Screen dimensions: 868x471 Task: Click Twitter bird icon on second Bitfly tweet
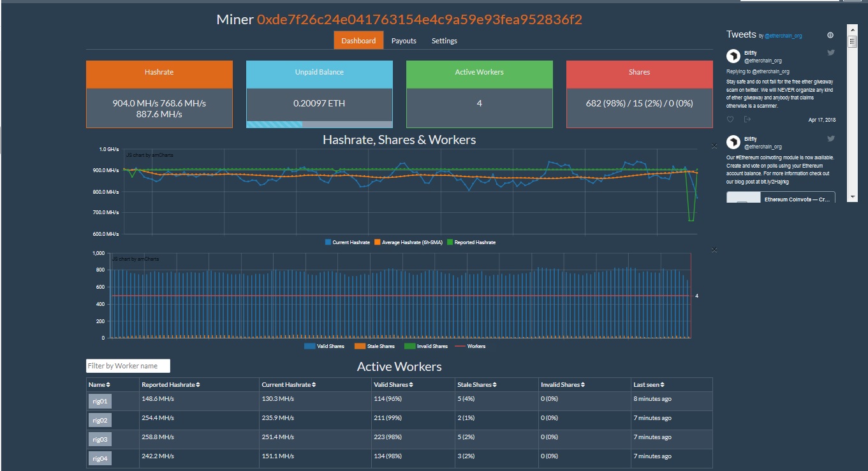831,138
